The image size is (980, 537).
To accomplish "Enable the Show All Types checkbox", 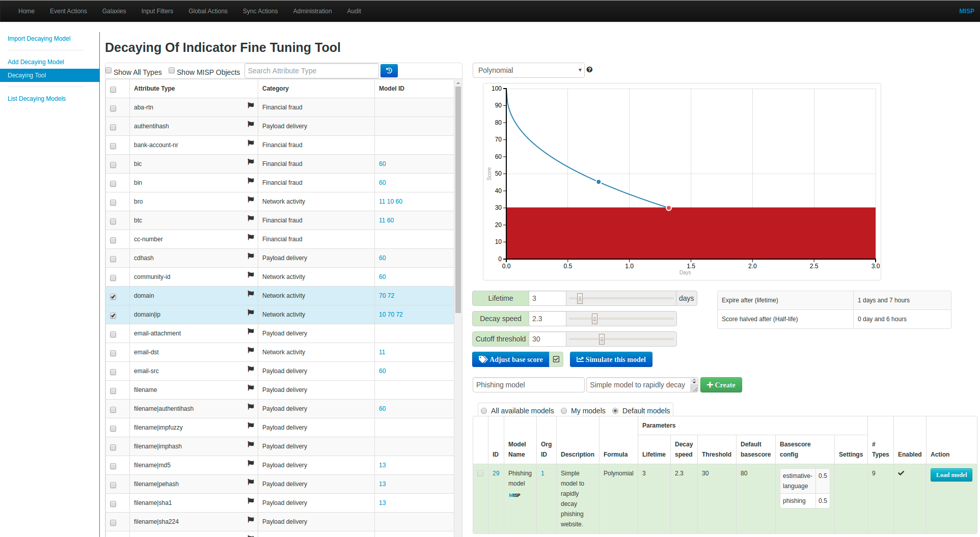I will click(x=108, y=71).
